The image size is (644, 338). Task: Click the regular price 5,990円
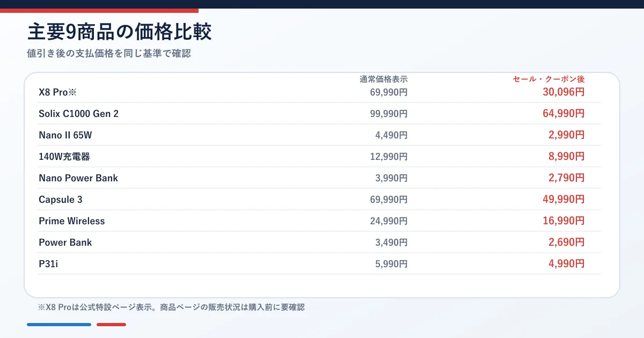pos(391,264)
